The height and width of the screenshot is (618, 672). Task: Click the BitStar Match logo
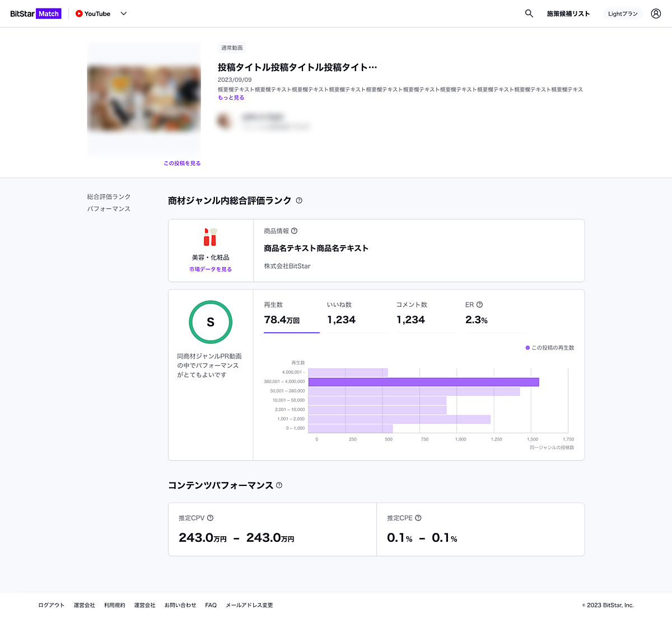35,13
